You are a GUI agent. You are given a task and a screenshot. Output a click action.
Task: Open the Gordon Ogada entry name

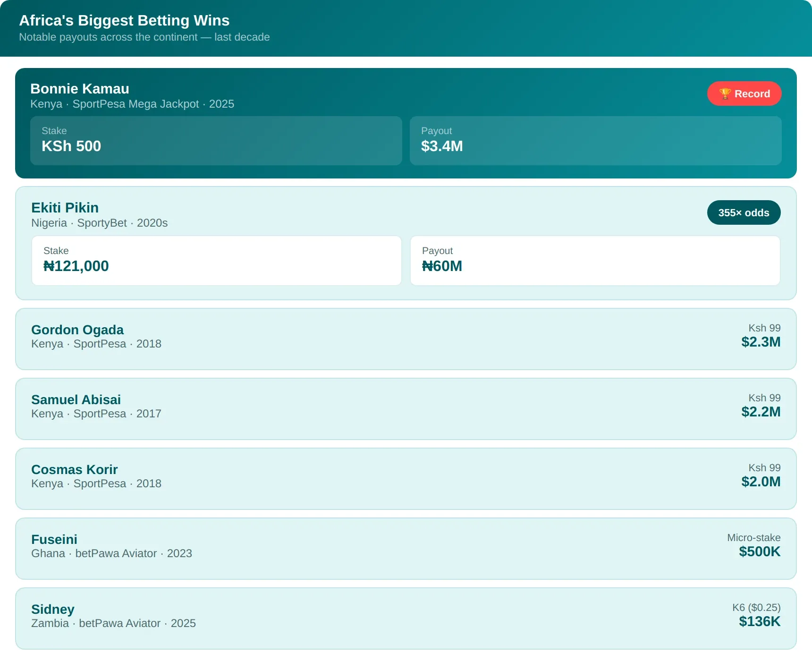tap(77, 330)
